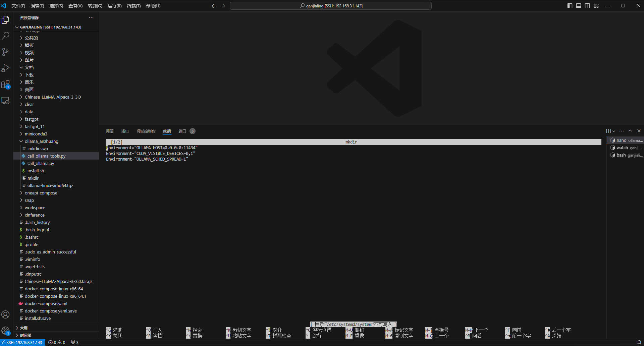644x346 pixels.
Task: Open forwarded ports status item showing 3
Action: click(x=75, y=342)
